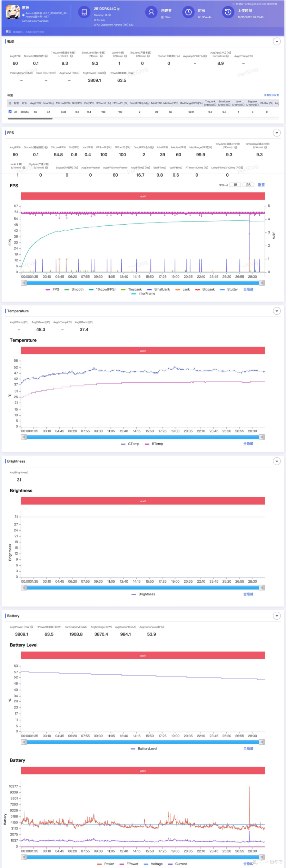Click 全隐藏 hide-all under FPS chart

248,289
